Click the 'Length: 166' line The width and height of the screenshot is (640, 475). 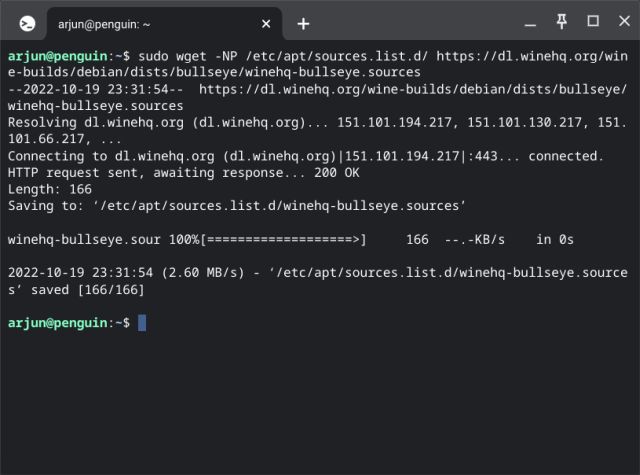click(50, 189)
